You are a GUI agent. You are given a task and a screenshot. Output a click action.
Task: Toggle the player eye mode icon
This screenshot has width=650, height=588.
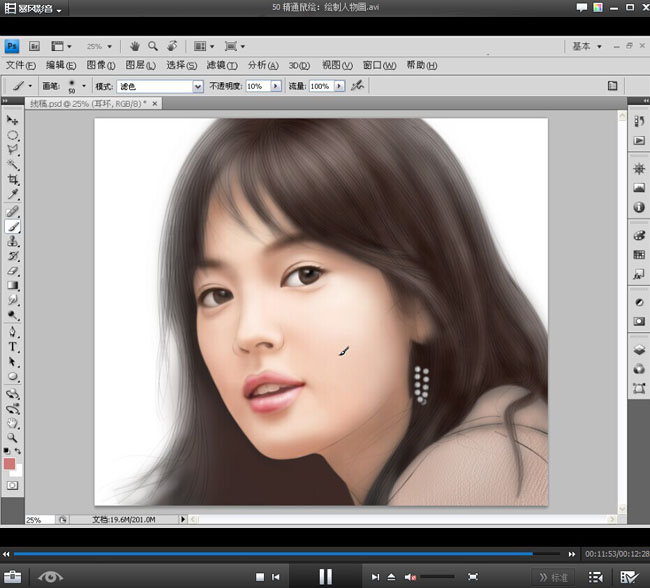51,577
